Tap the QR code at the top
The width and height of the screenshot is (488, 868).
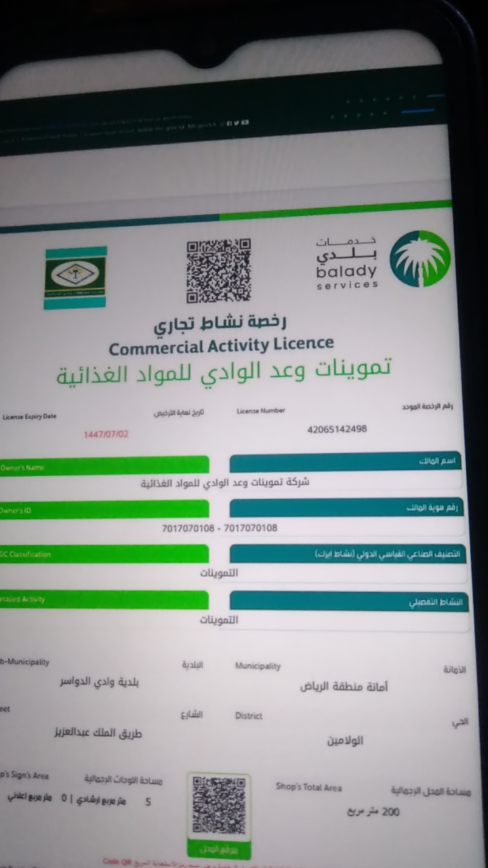coord(218,270)
